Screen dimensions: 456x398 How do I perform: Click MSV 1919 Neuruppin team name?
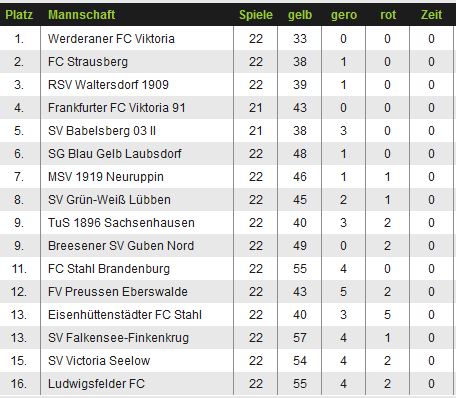coord(106,177)
